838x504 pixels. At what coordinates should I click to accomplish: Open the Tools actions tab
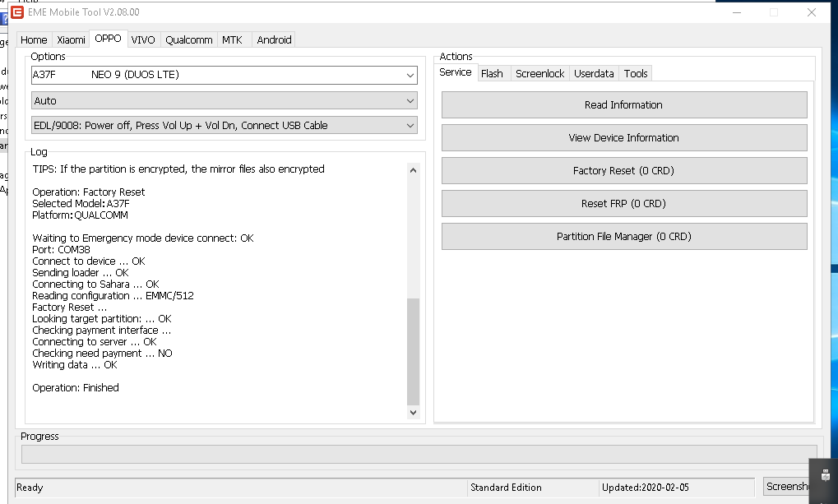click(x=636, y=74)
